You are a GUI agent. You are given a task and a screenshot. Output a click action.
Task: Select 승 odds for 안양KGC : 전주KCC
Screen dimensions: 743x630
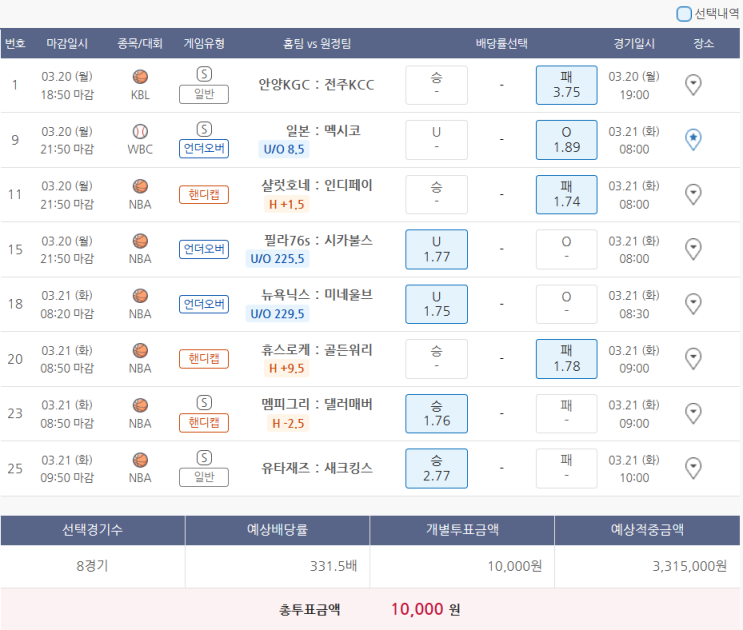(436, 85)
